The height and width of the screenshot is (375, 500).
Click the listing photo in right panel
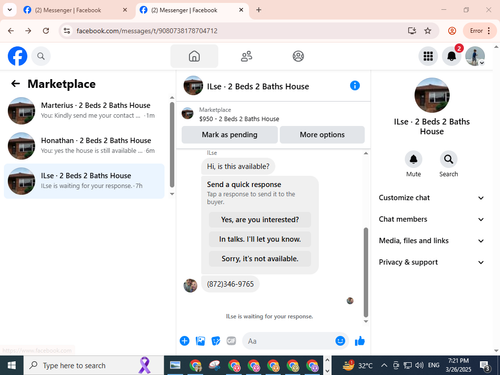[x=432, y=95]
